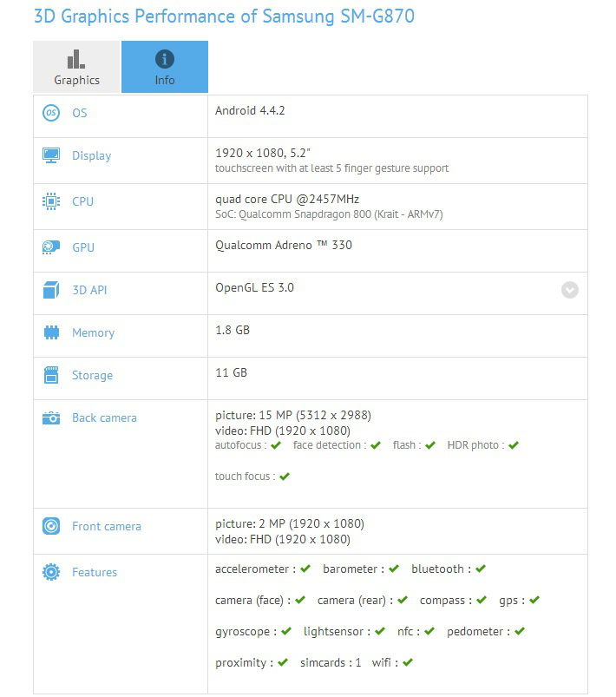Open the Display label link

click(x=92, y=156)
